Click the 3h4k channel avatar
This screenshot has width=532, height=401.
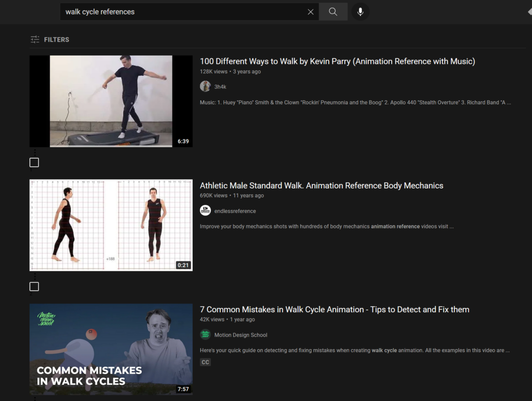205,87
